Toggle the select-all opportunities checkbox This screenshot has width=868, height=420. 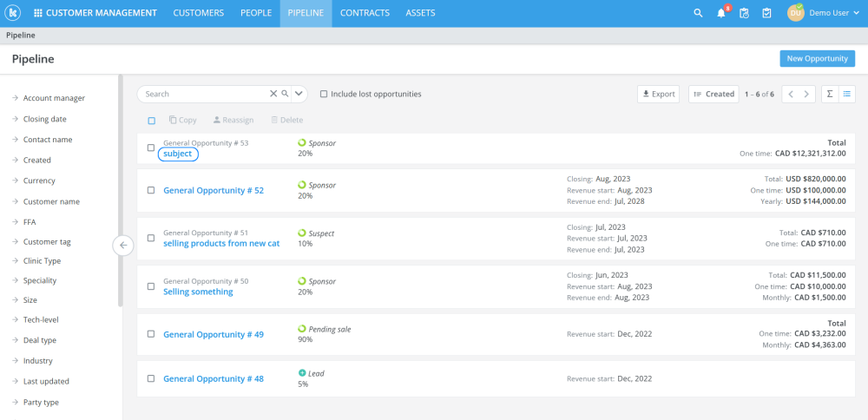pos(152,121)
